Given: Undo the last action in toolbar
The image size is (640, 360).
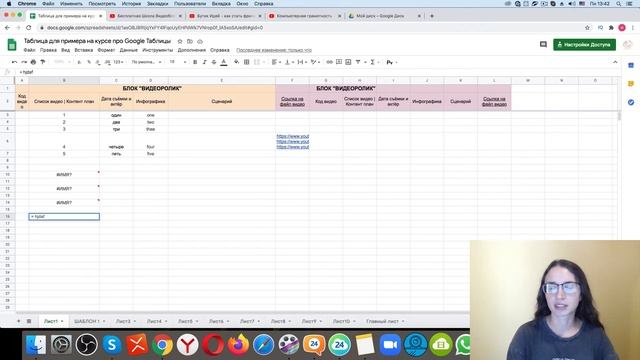Looking at the screenshot, I should coord(14,62).
